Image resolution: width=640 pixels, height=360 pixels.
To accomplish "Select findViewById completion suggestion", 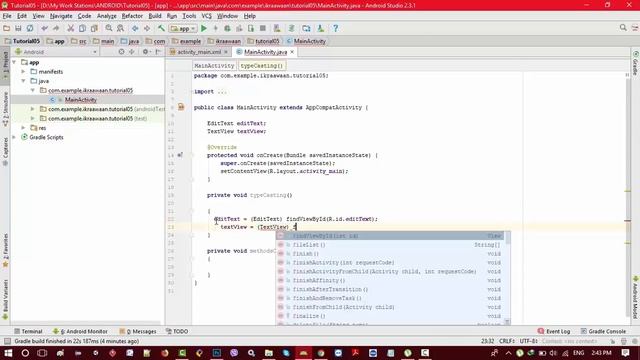I will coord(390,236).
